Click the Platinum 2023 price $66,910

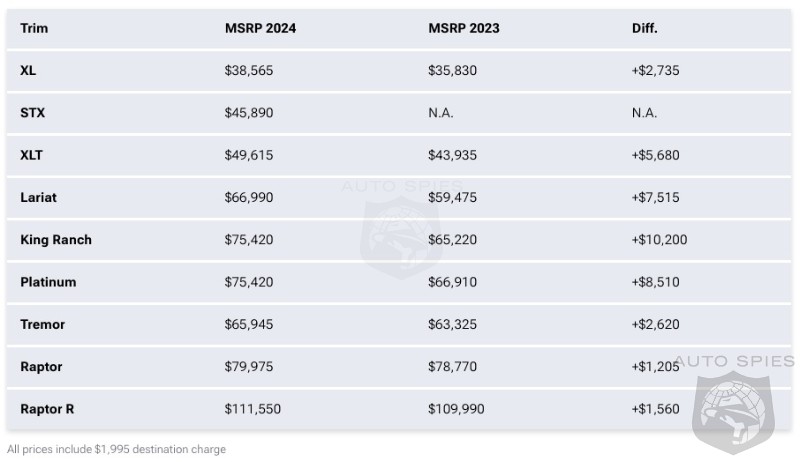click(x=453, y=282)
